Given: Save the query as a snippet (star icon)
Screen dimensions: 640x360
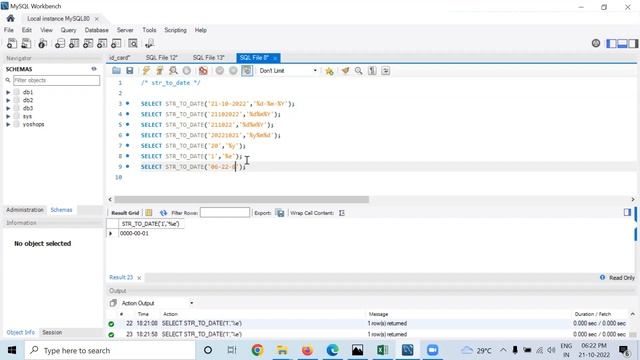Looking at the screenshot, I should [329, 71].
